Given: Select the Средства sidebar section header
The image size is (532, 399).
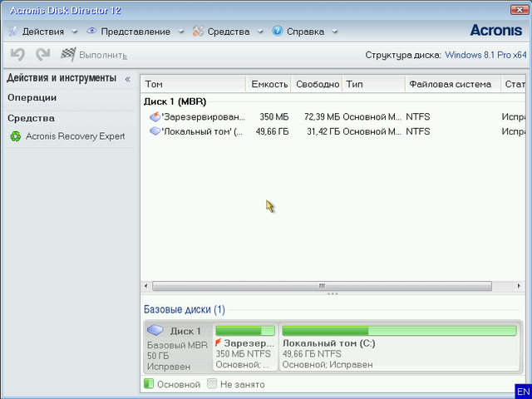Looking at the screenshot, I should (x=31, y=118).
